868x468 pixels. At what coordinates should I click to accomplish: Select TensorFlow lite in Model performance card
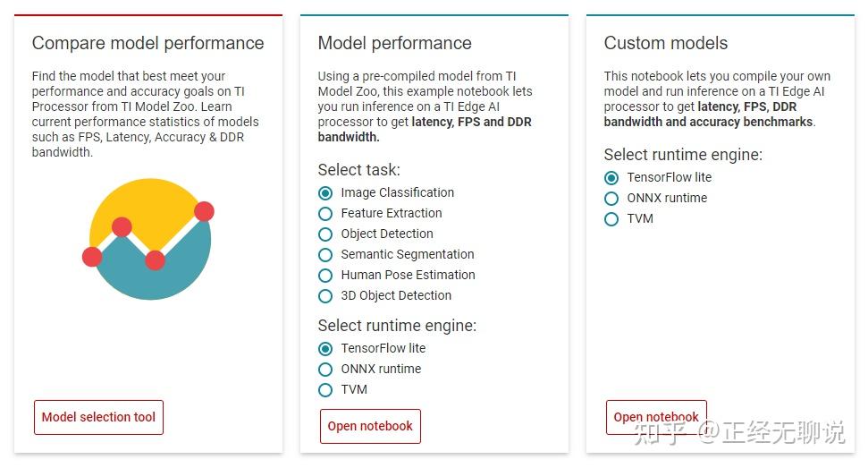[x=325, y=349]
